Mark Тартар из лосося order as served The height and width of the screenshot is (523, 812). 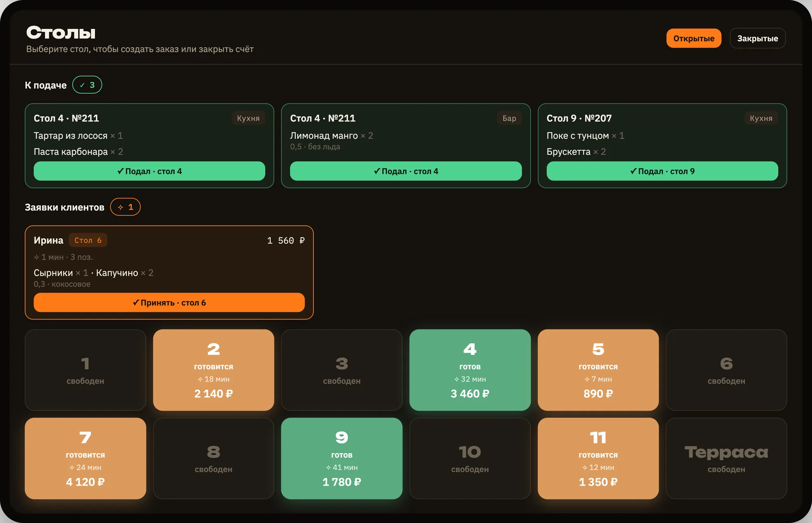coord(149,171)
